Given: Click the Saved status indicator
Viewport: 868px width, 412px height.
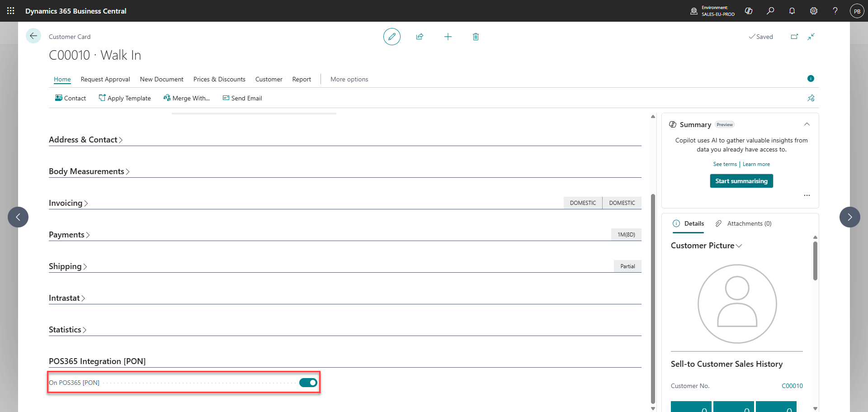Looking at the screenshot, I should point(761,37).
